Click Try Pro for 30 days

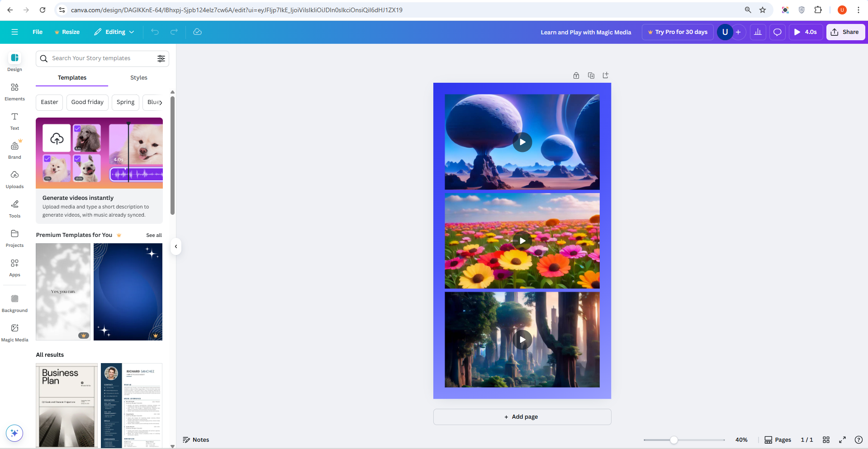677,32
